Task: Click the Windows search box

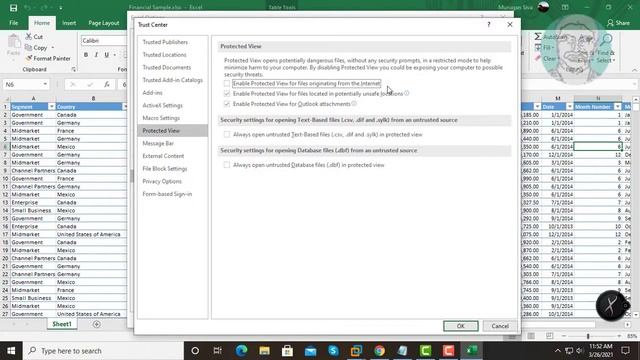Action: click(x=103, y=351)
